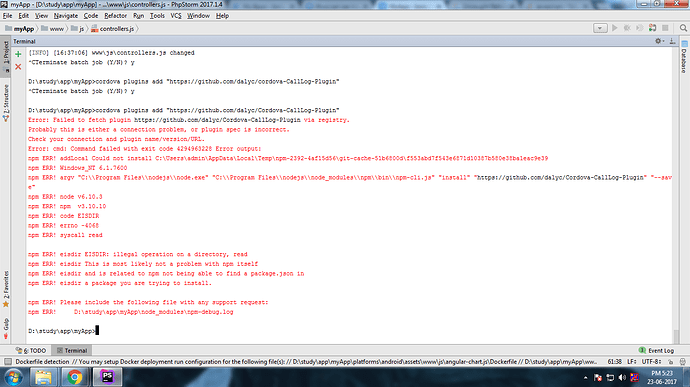The width and height of the screenshot is (690, 387).
Task: Open the UTF-8 encoding selector
Action: [652, 362]
